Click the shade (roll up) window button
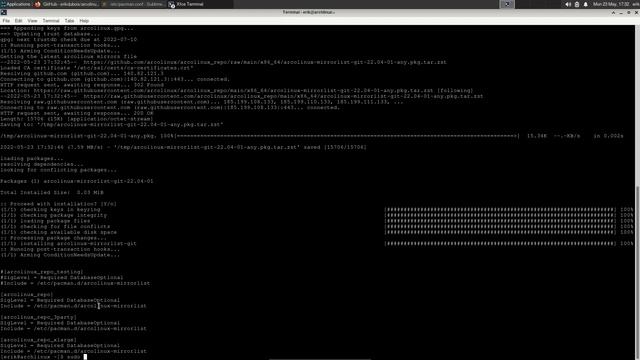Viewport: 640px width, 360px height. 613,13
